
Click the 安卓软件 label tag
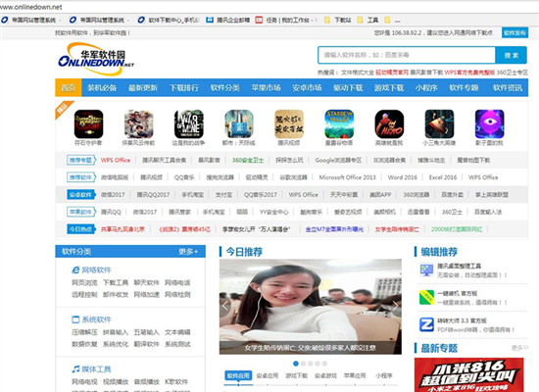coord(80,195)
